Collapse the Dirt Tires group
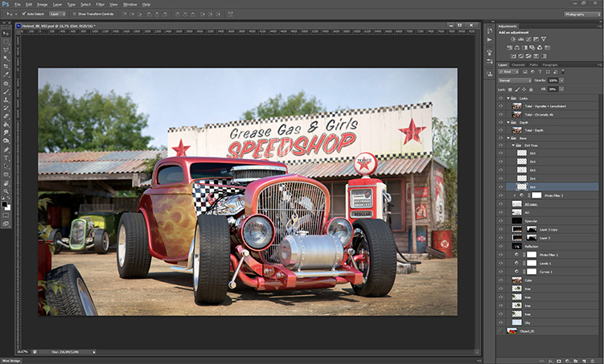The width and height of the screenshot is (604, 364). click(x=513, y=145)
